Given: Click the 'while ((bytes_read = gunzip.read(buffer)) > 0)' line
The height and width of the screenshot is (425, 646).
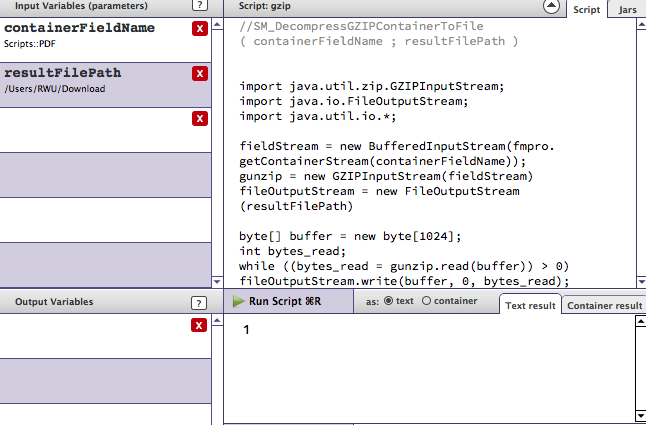Looking at the screenshot, I should [x=404, y=266].
